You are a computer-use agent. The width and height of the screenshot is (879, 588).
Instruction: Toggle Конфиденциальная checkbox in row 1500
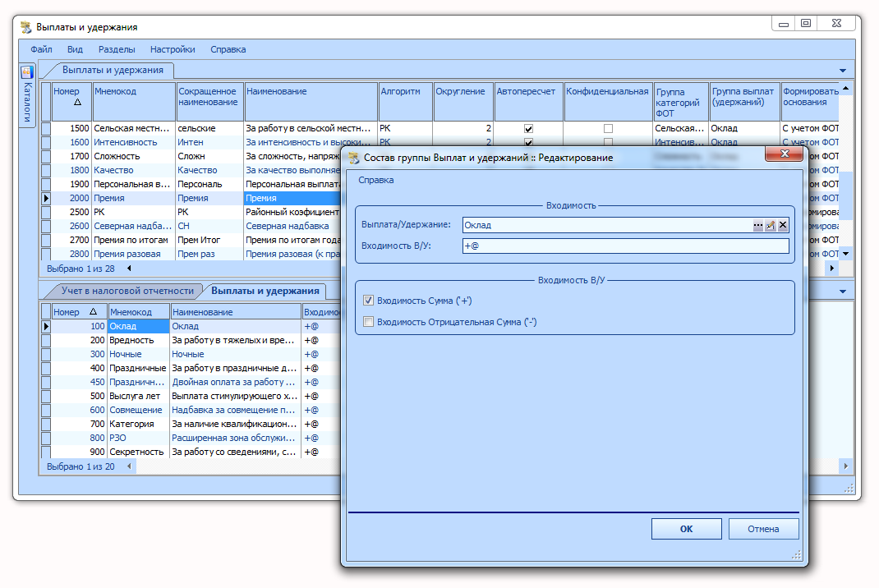tap(608, 129)
